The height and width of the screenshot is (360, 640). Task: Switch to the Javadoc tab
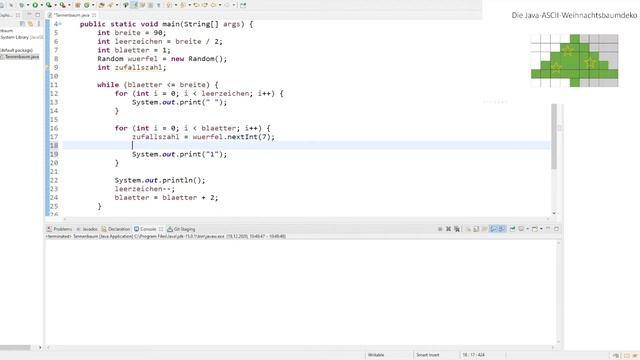pos(87,229)
